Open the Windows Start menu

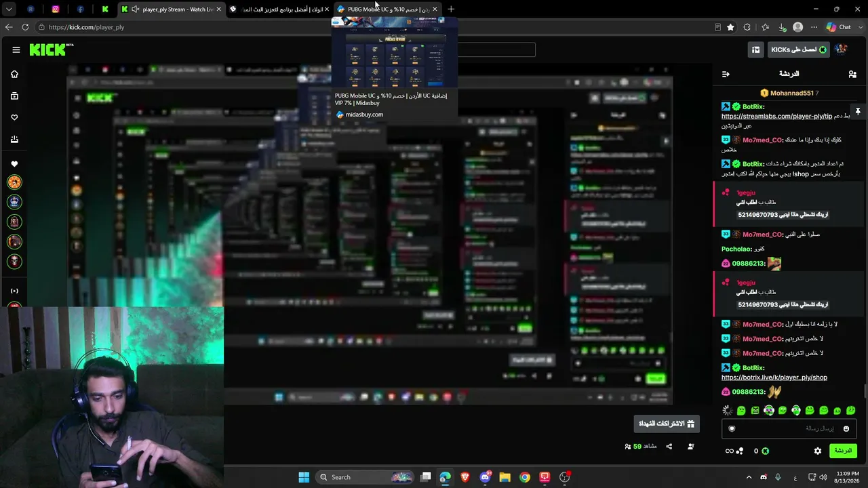[304, 477]
